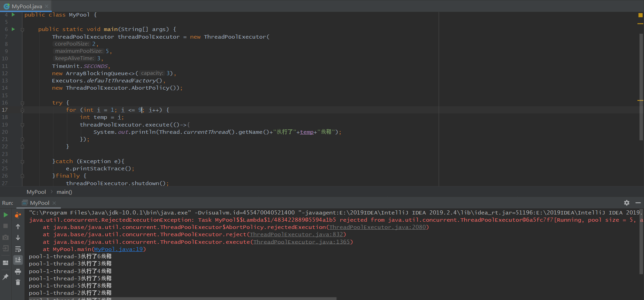
Task: Toggle Soft-Wrap in console output
Action: [18, 249]
